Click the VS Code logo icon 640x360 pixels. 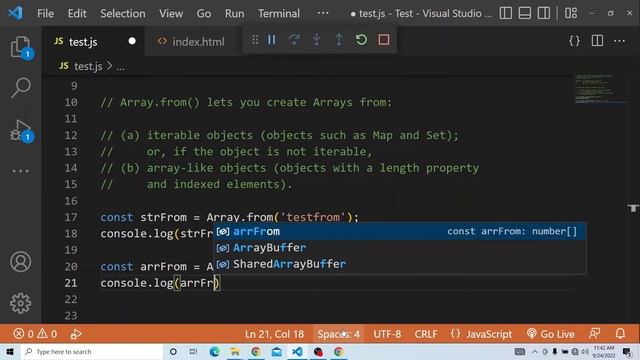pyautogui.click(x=15, y=13)
